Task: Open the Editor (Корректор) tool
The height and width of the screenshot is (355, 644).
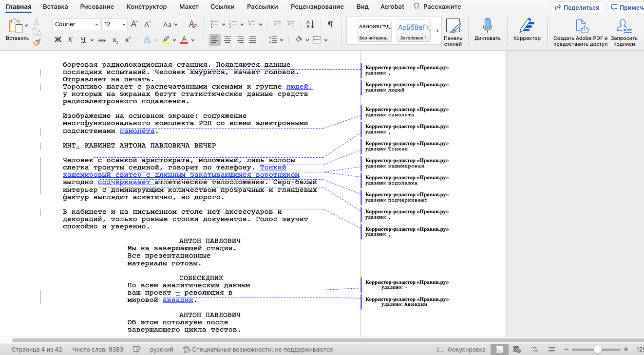Action: tap(527, 30)
